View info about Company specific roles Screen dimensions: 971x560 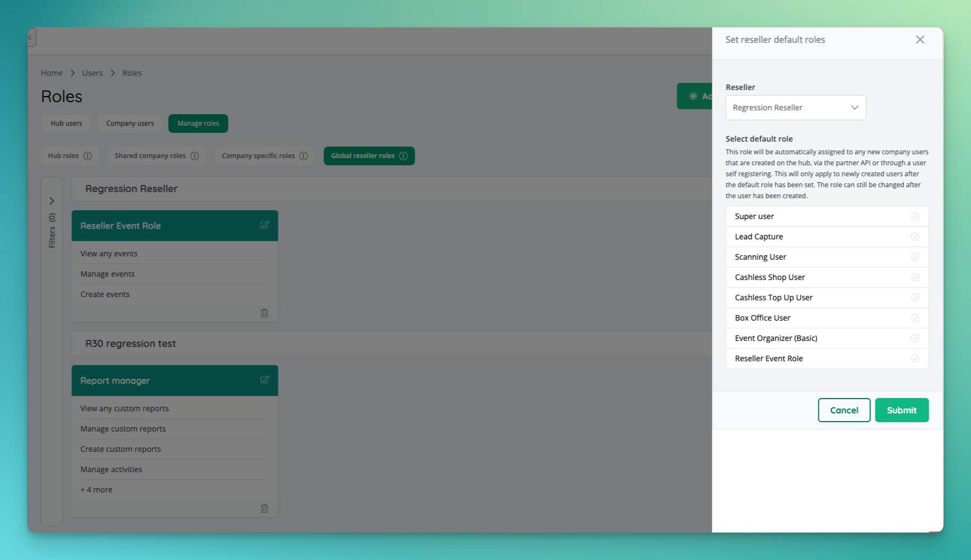304,155
